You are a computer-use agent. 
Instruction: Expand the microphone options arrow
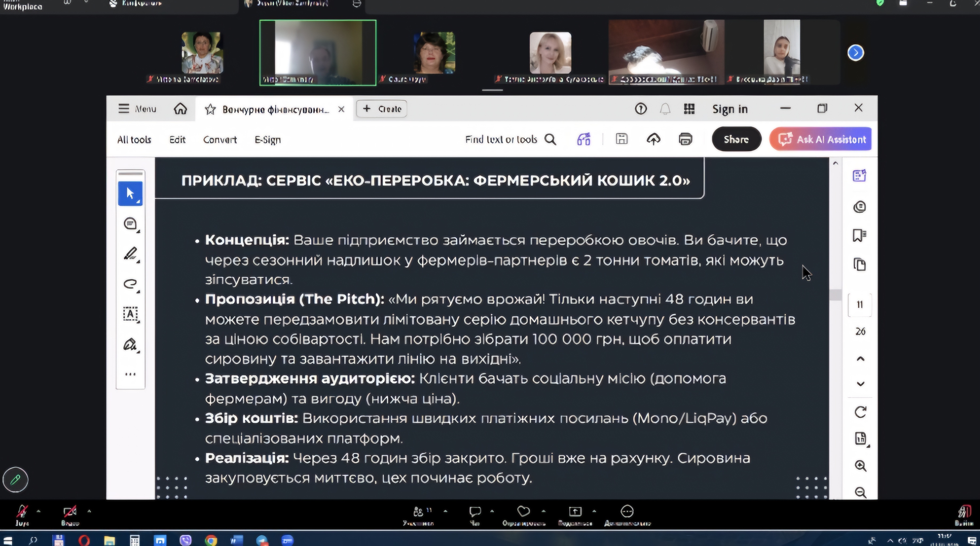pos(38,511)
